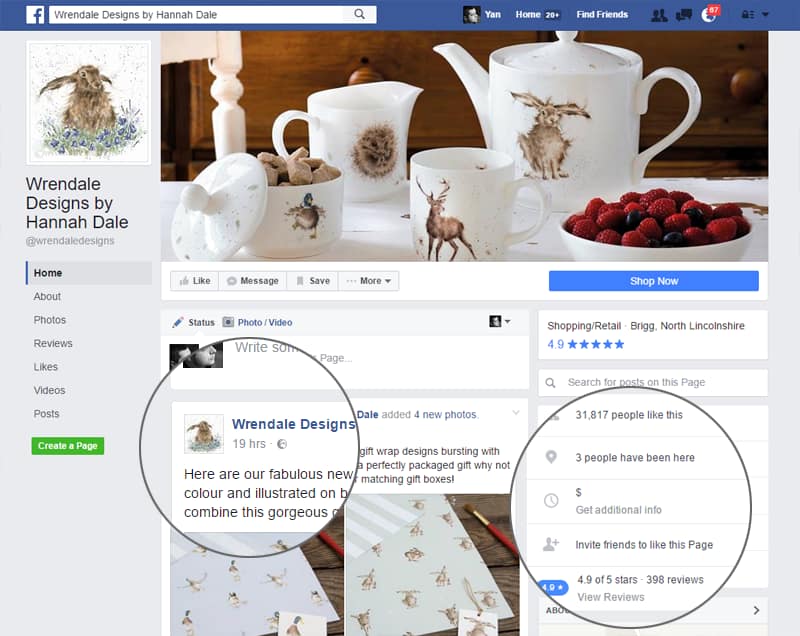Click the search magnifier icon in top bar
Screen dimensions: 800x636
click(x=360, y=14)
